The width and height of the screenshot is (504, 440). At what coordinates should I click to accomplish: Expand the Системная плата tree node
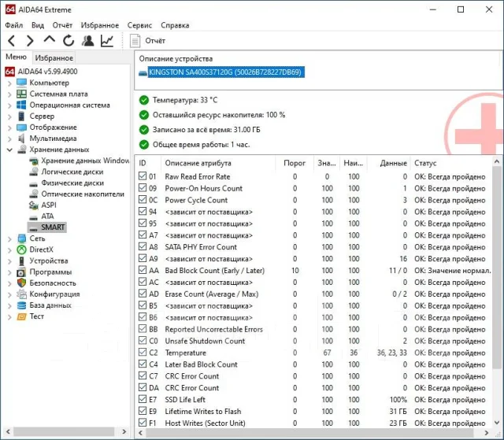(x=9, y=94)
